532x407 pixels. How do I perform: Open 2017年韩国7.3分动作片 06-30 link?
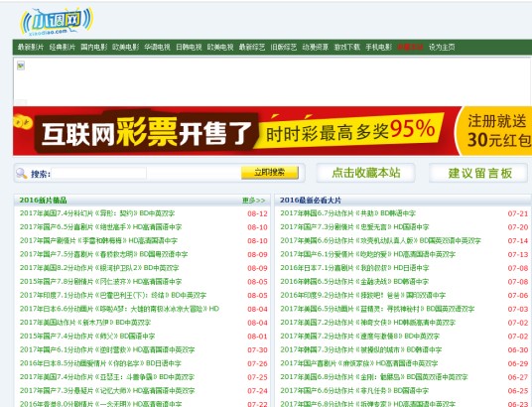(361, 349)
